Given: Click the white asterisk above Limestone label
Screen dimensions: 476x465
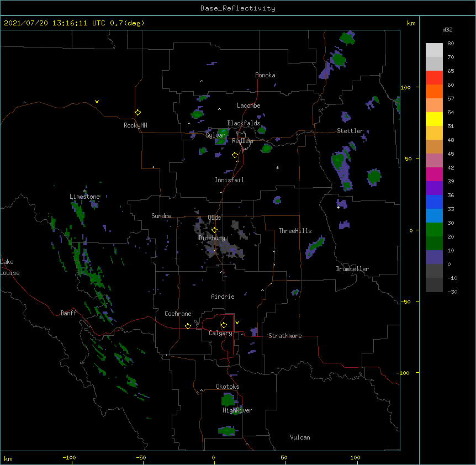Looking at the screenshot, I should [x=85, y=191].
